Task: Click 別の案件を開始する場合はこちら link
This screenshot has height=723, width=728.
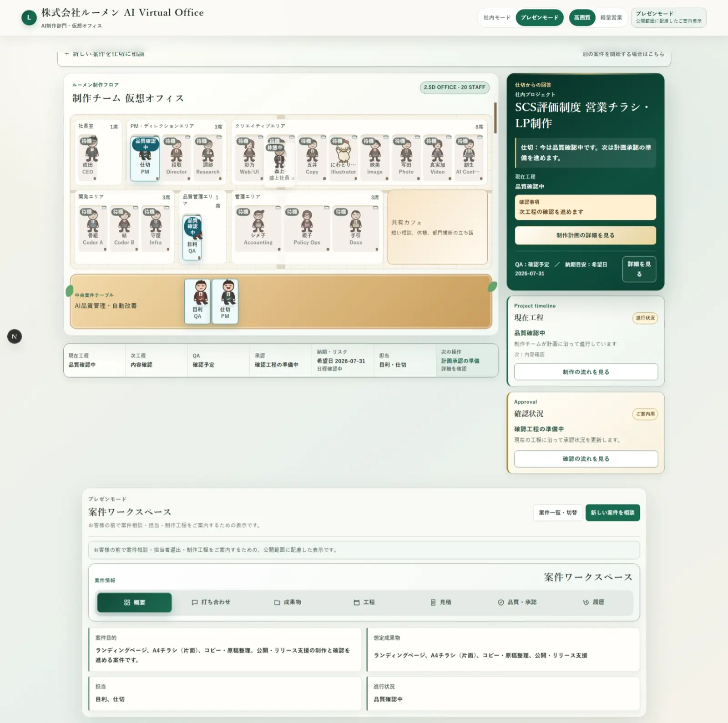Action: pyautogui.click(x=623, y=54)
